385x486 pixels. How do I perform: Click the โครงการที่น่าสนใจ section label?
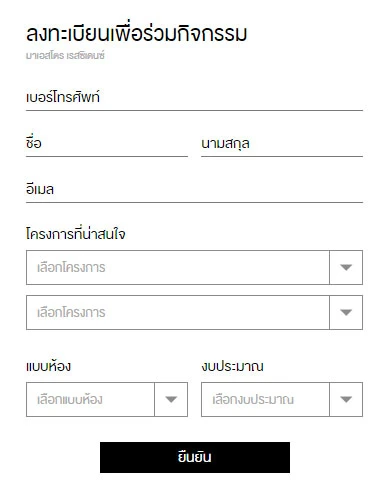[76, 234]
